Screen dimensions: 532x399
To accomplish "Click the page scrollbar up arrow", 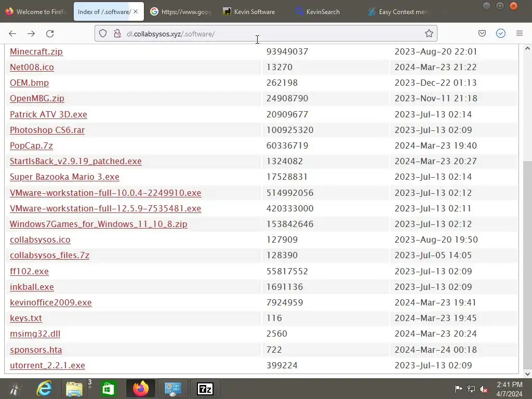I will (527, 48).
